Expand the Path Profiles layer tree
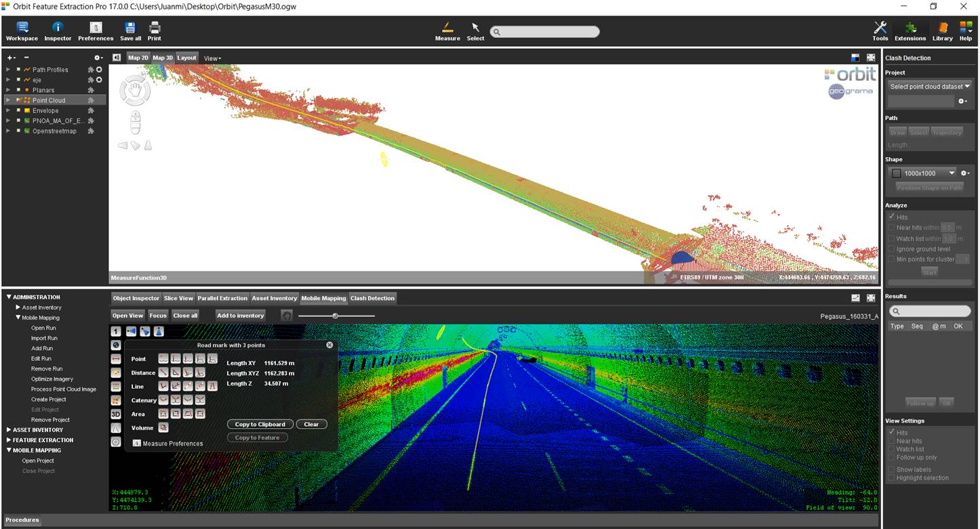 coord(8,70)
